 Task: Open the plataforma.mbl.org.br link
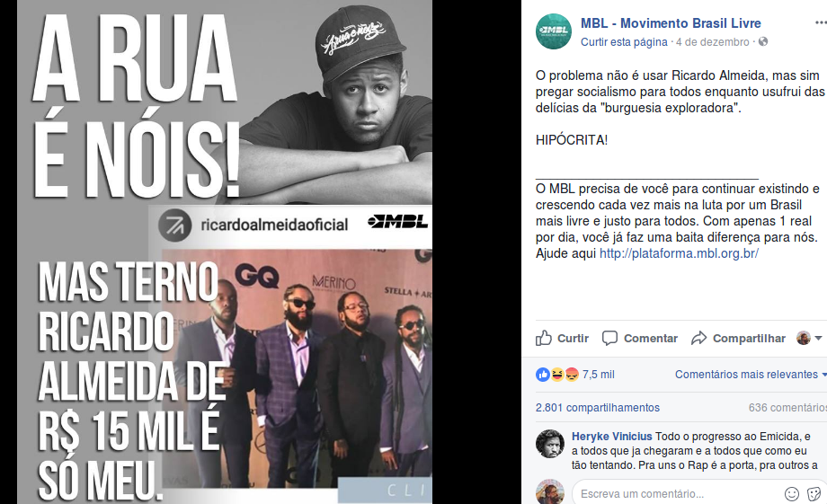coord(679,253)
